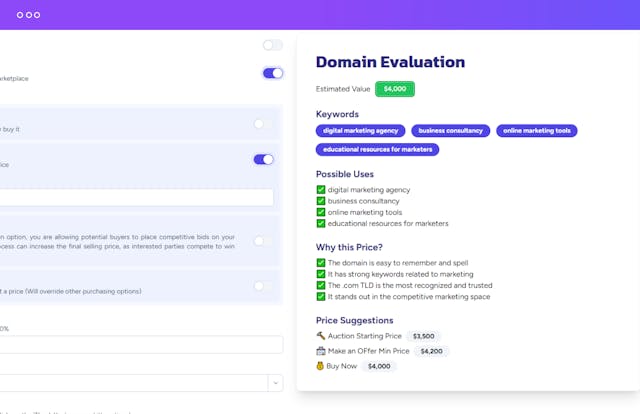Click the $4,000 estimated value badge
This screenshot has width=640, height=414.
point(394,89)
